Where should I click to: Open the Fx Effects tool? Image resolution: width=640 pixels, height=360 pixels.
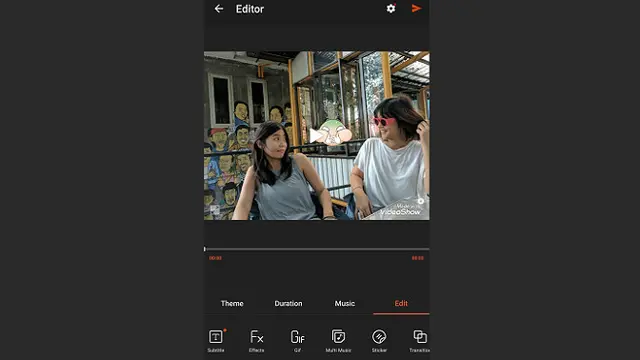256,341
